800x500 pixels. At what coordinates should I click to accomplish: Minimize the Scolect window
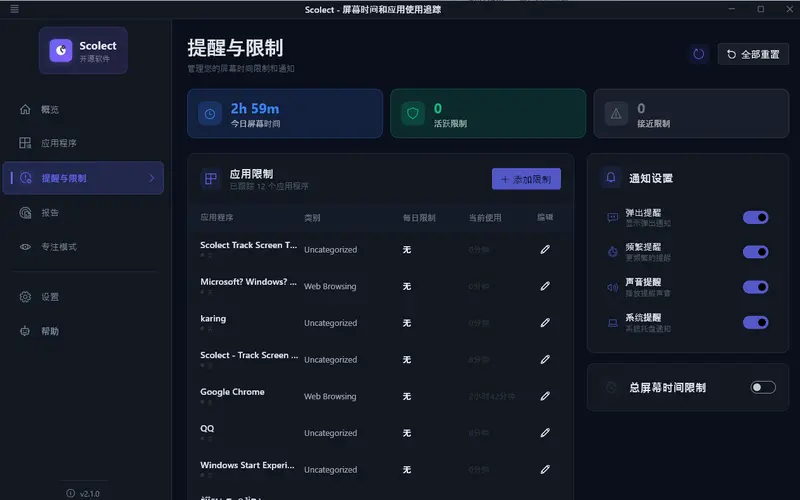(x=732, y=9)
